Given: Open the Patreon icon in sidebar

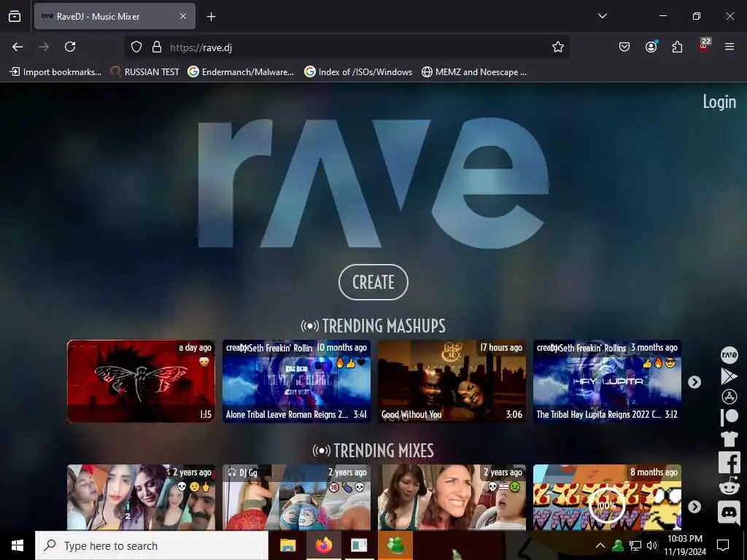Looking at the screenshot, I should [x=729, y=417].
